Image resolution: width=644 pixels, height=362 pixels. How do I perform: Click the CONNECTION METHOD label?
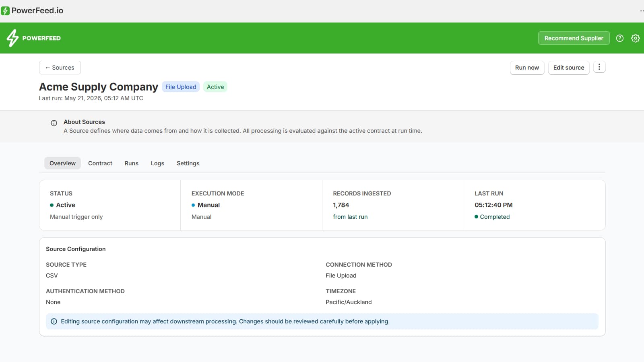click(x=359, y=265)
